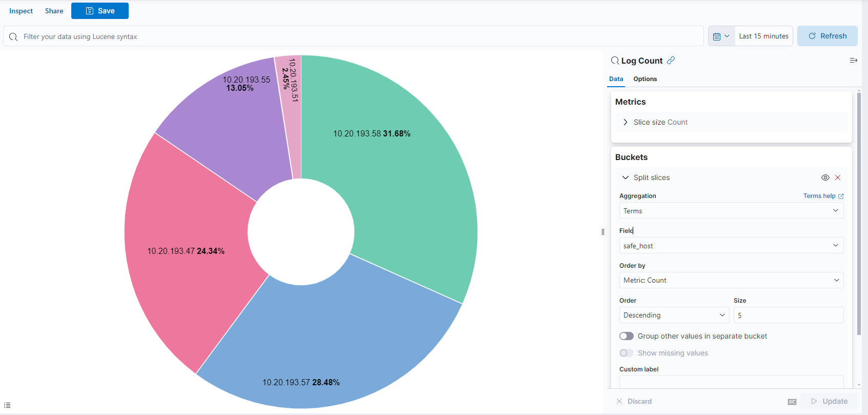Switch to the Data tab
This screenshot has width=868, height=415.
[616, 79]
